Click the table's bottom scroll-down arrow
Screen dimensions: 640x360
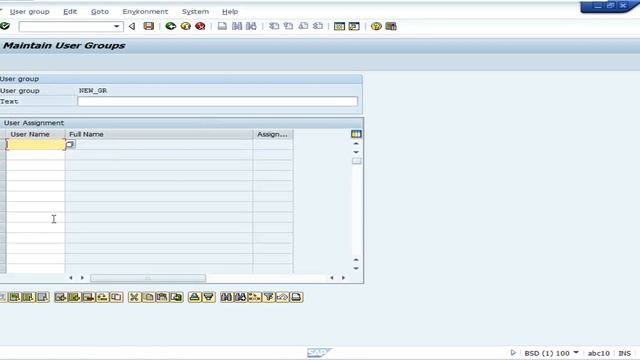(356, 268)
